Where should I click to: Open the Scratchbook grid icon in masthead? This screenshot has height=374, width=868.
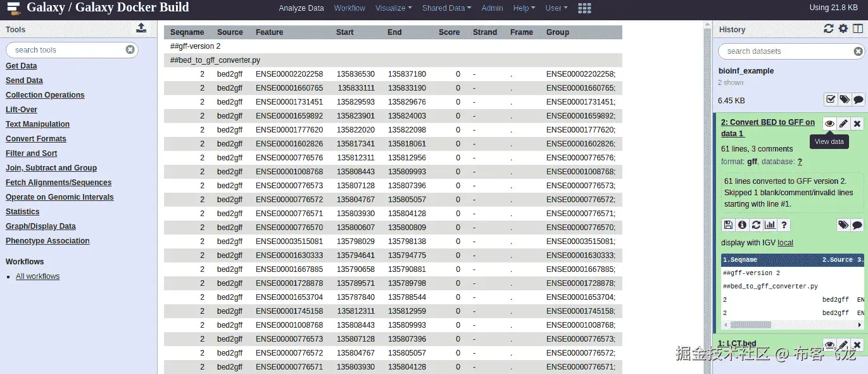(x=585, y=8)
